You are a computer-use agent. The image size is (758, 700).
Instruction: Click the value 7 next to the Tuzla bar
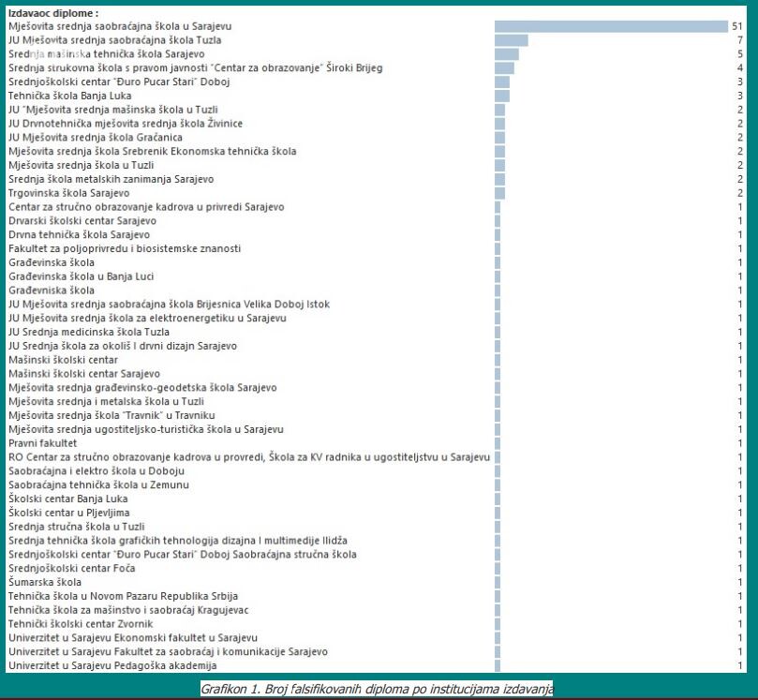coord(739,40)
